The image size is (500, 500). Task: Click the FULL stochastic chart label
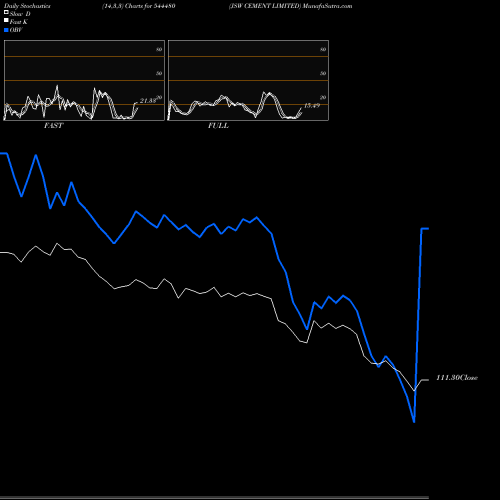tap(218, 125)
